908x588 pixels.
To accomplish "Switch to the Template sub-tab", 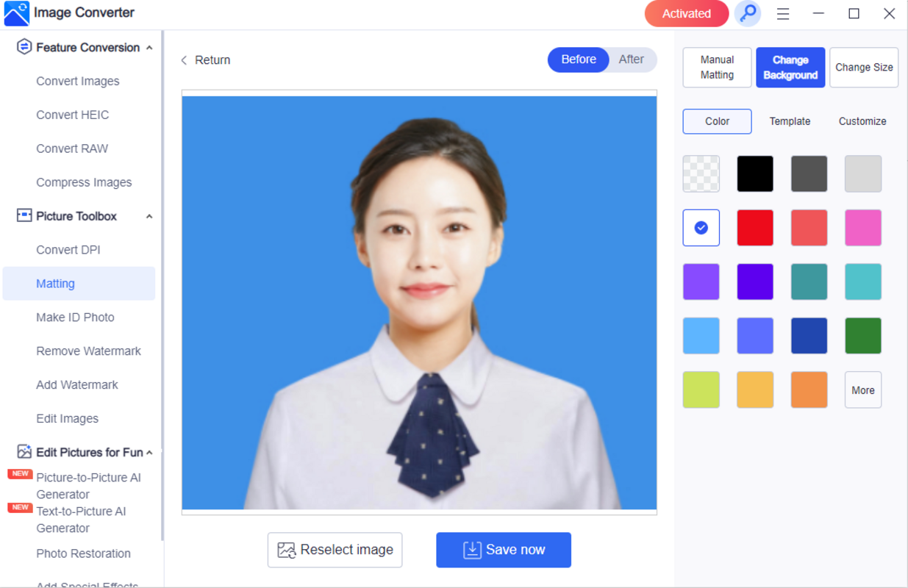I will click(x=790, y=121).
